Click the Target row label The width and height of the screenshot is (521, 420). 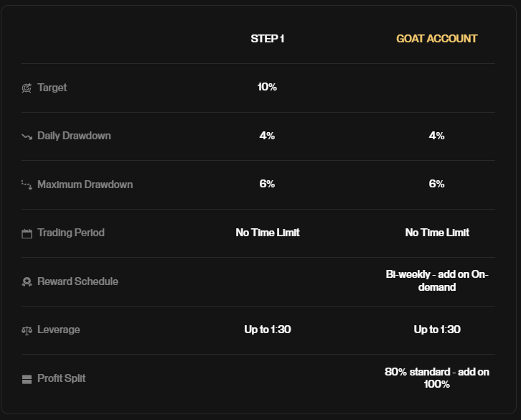tap(52, 88)
